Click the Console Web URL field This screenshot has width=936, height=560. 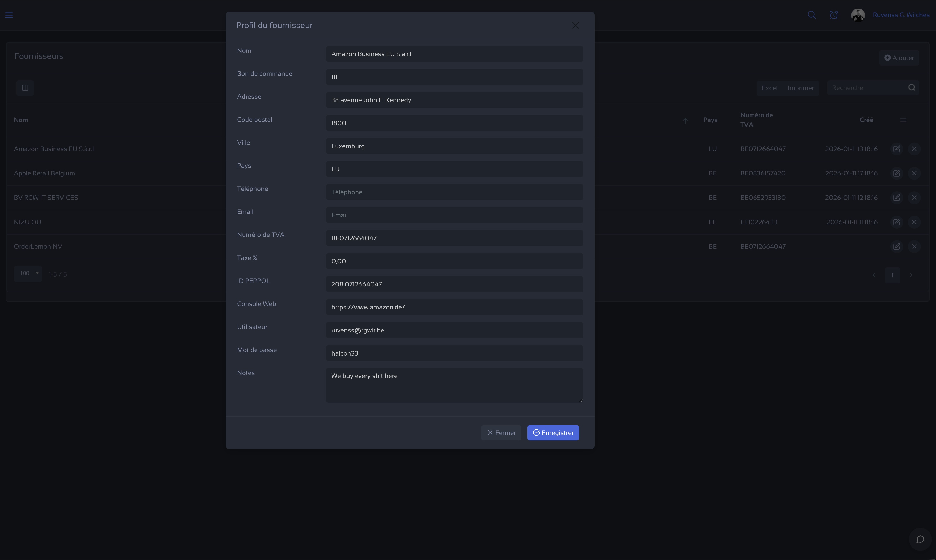[x=454, y=307]
